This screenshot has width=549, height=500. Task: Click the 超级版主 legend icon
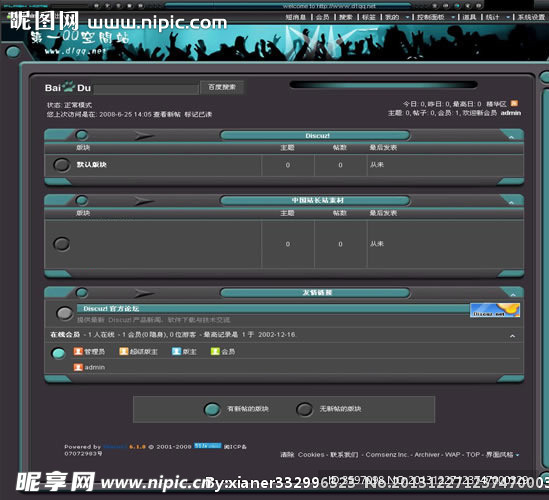click(x=124, y=351)
